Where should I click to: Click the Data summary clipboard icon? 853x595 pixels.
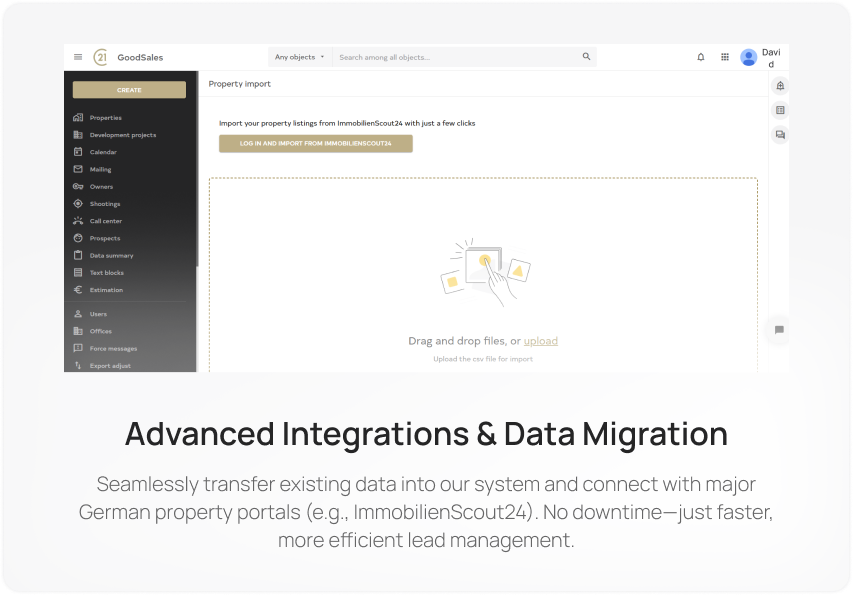point(78,255)
